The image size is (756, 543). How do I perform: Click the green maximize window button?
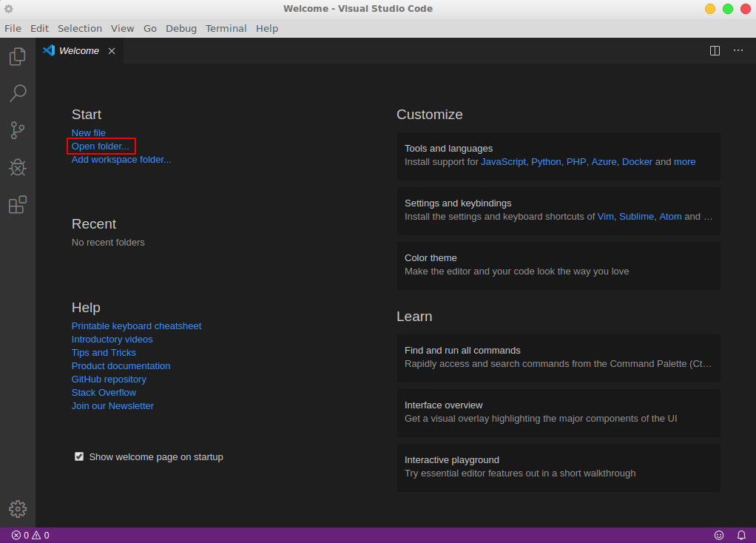pos(728,9)
